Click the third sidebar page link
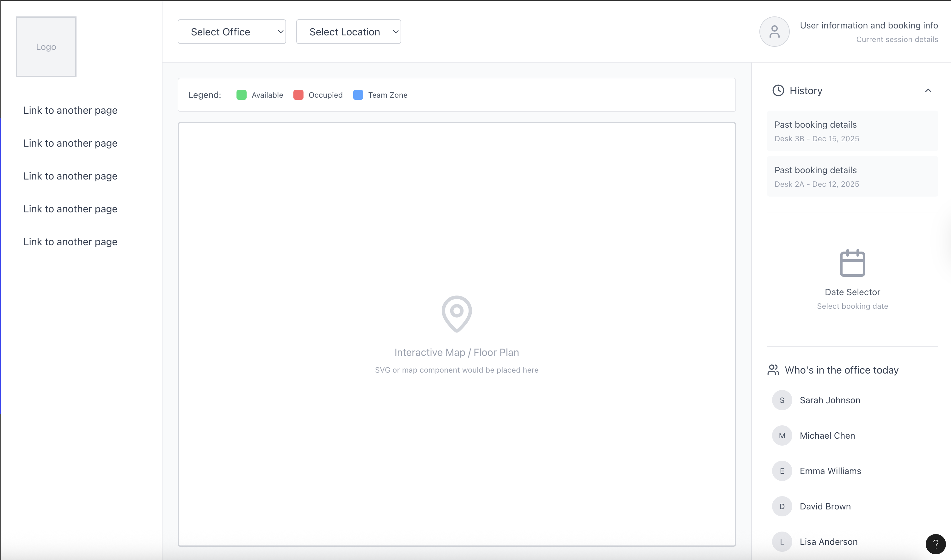951x560 pixels. pyautogui.click(x=70, y=176)
